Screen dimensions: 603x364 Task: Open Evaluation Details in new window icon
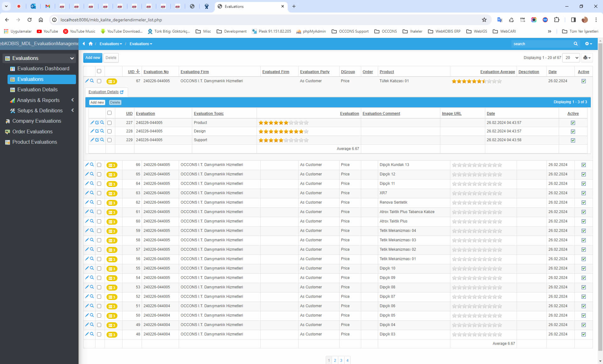122,92
